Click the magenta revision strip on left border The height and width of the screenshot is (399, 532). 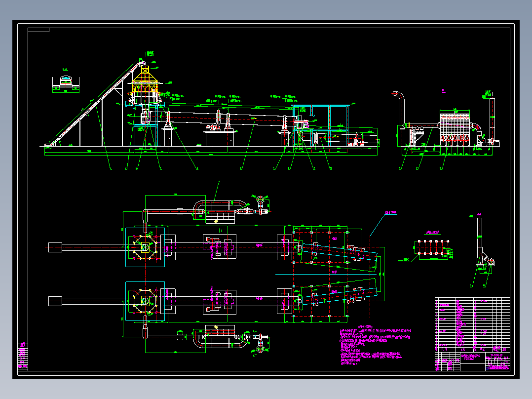23,357
